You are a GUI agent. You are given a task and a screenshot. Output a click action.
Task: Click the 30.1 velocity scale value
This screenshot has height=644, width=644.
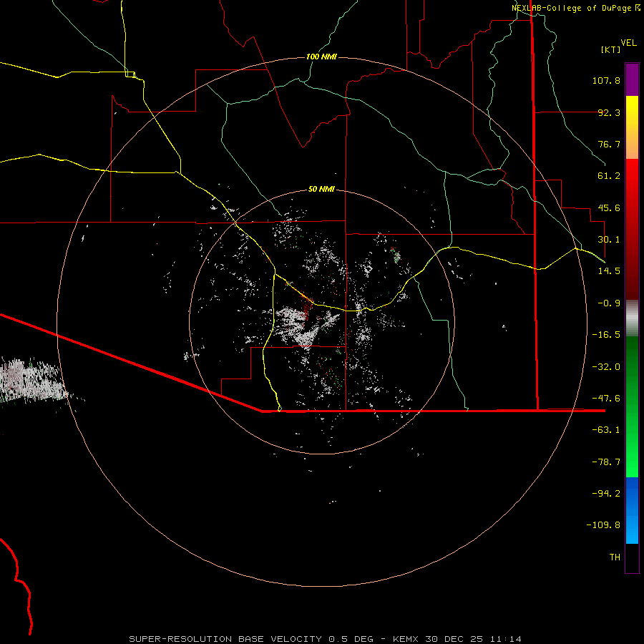(x=609, y=240)
